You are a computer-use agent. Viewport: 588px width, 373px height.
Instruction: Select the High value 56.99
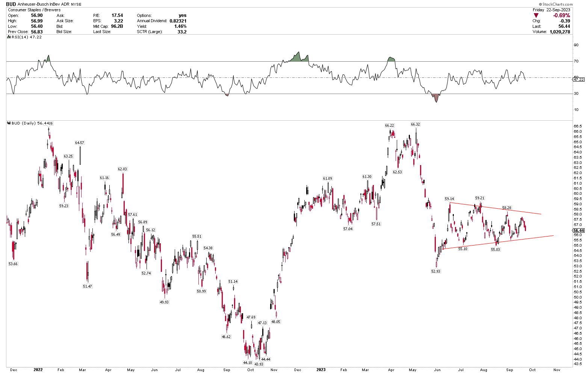(37, 21)
